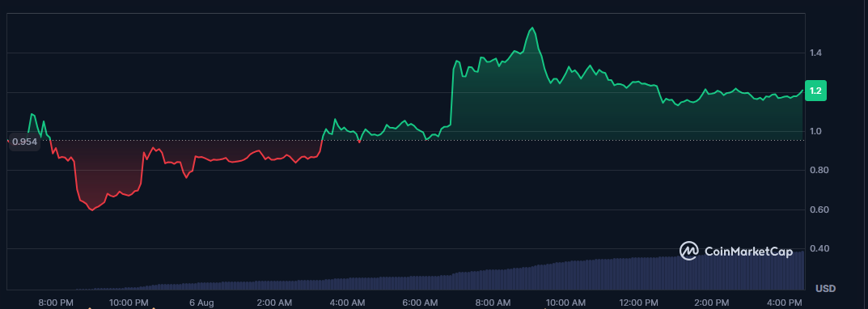Viewport: 868px width, 309px height.
Task: Click the 1.4 price axis label
Action: [815, 53]
